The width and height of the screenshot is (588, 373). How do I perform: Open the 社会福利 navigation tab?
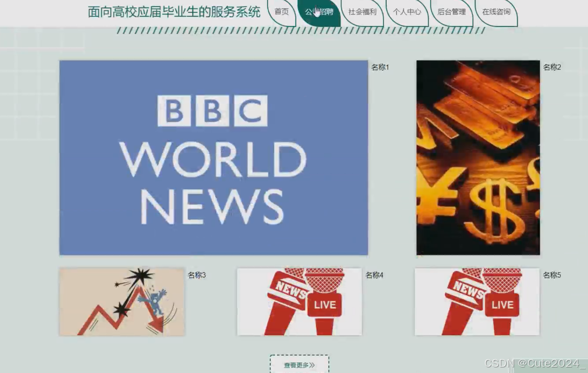(362, 12)
